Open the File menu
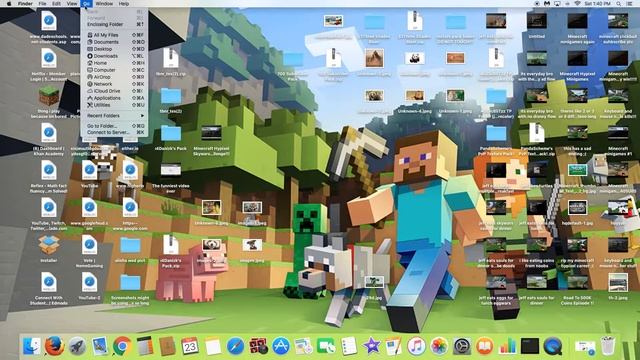640x360 pixels. tap(42, 3)
